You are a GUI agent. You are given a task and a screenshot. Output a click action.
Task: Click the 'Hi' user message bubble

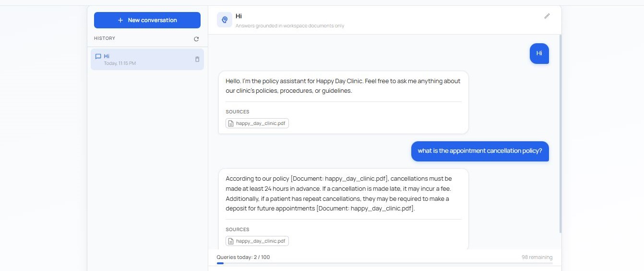click(x=539, y=53)
